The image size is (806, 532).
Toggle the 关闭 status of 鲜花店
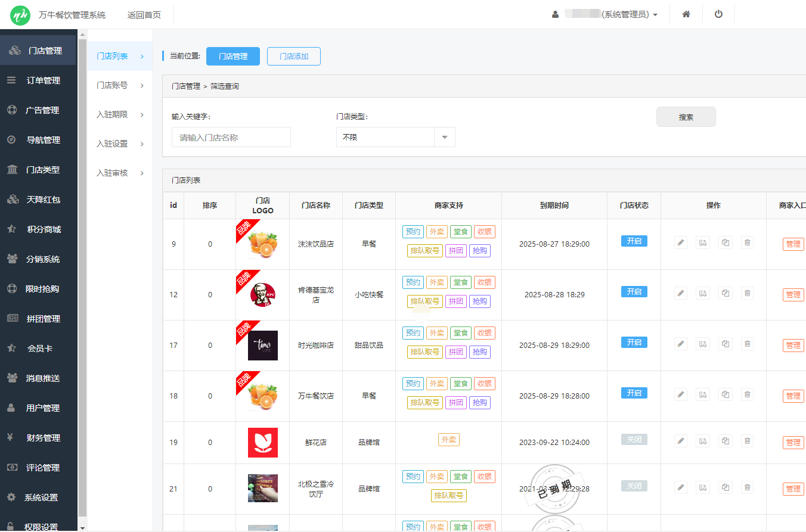634,440
